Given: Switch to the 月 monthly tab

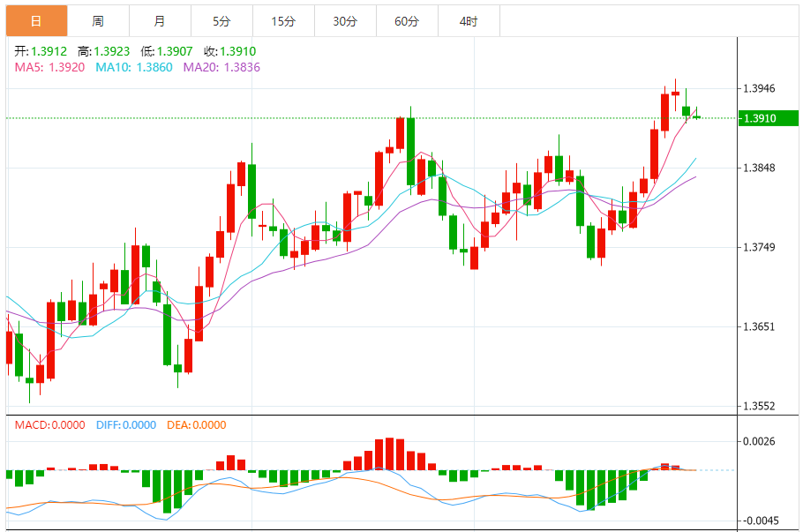Looking at the screenshot, I should tap(160, 21).
